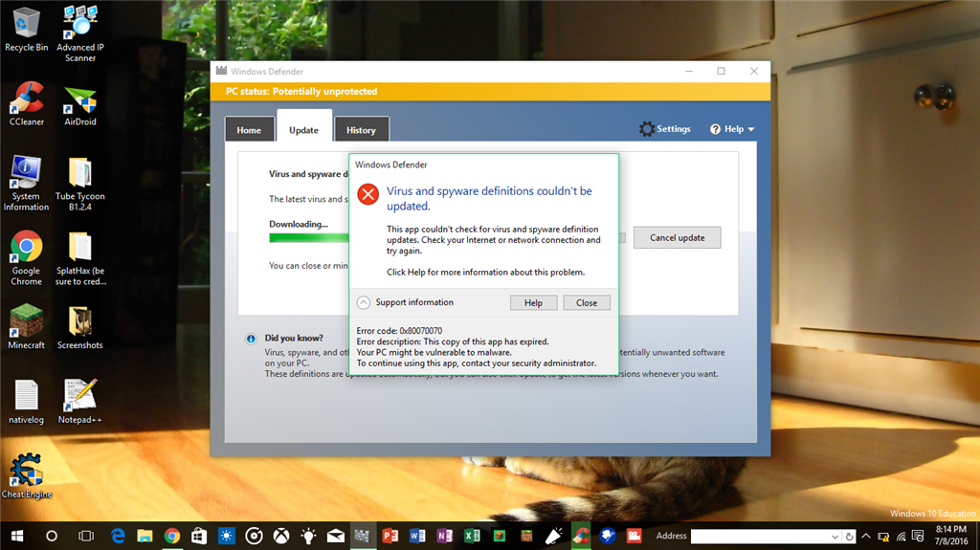Select System Information desktop shortcut
This screenshot has width=980, height=550.
point(26,183)
